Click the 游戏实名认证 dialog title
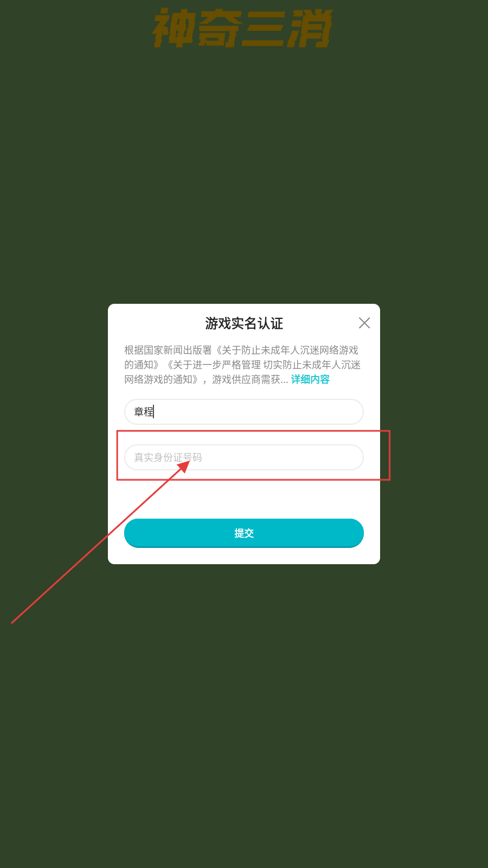 (244, 323)
